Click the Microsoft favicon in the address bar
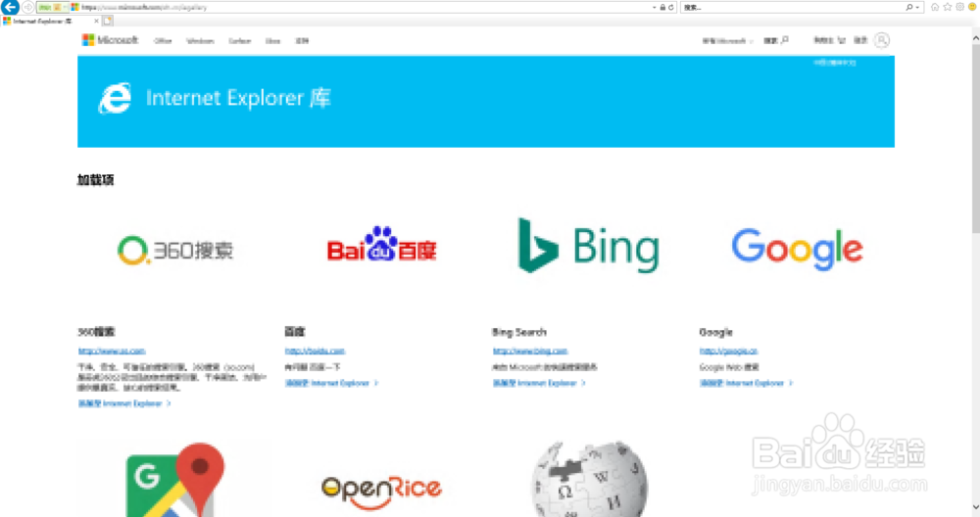 [x=75, y=8]
